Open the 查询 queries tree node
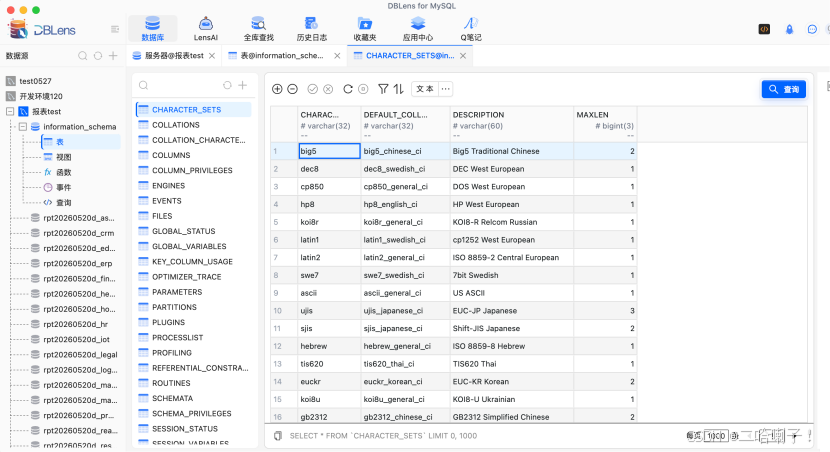The image size is (830, 452). tap(64, 203)
